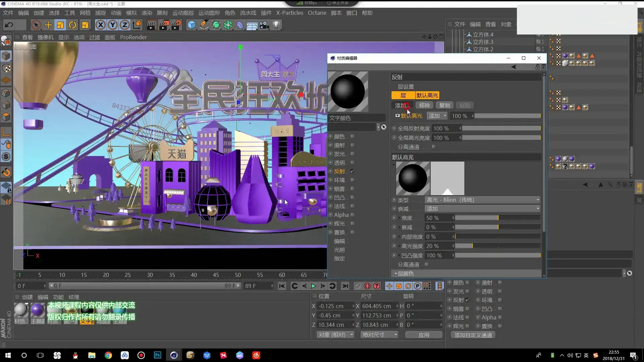Click the 移除 button
The width and height of the screenshot is (644, 362).
(x=424, y=105)
